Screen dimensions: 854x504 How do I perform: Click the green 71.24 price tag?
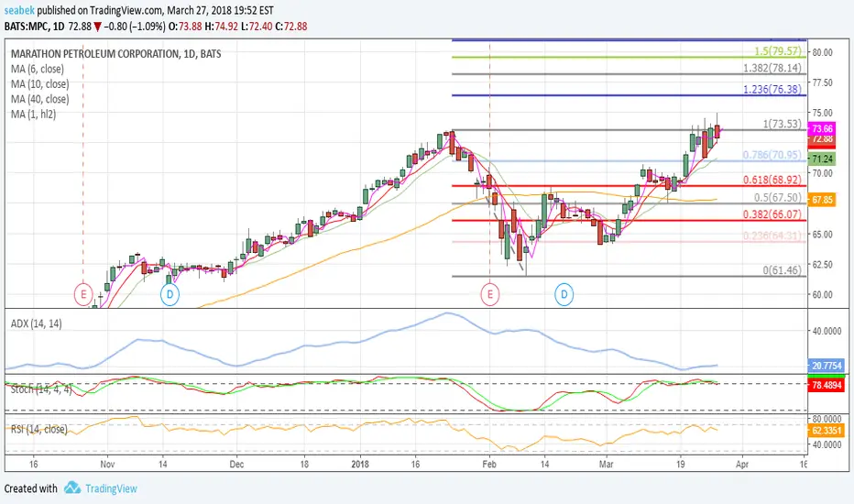[822, 159]
